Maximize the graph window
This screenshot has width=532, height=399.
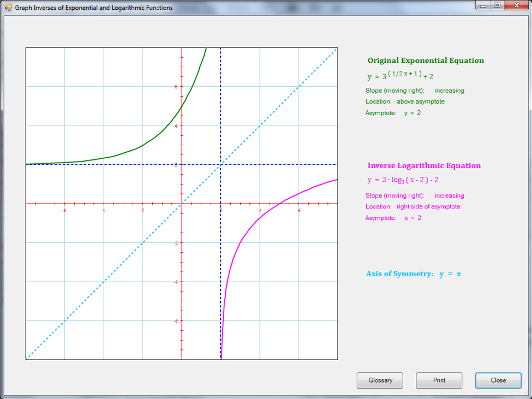point(497,5)
